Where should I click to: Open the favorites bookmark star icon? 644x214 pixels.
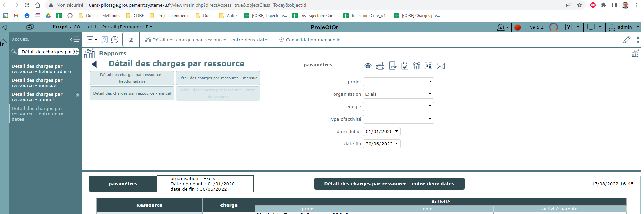(x=105, y=40)
